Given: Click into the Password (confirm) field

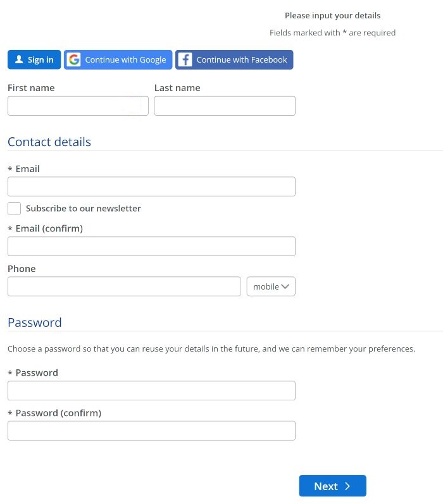Looking at the screenshot, I should (x=151, y=431).
